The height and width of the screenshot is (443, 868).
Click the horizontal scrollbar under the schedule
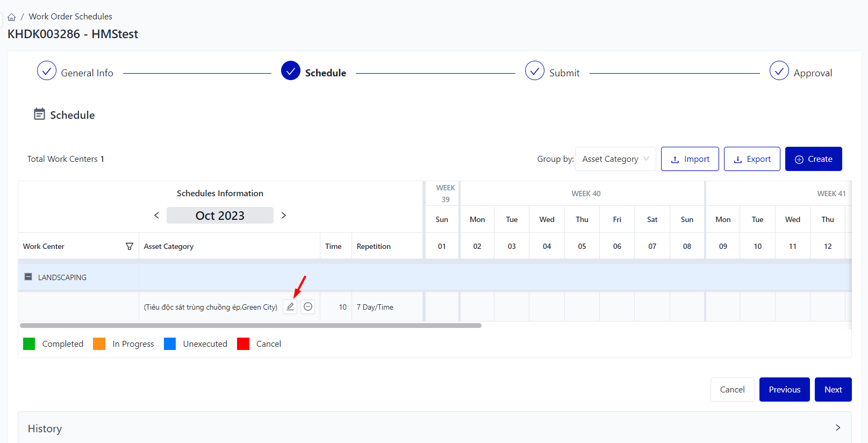250,325
